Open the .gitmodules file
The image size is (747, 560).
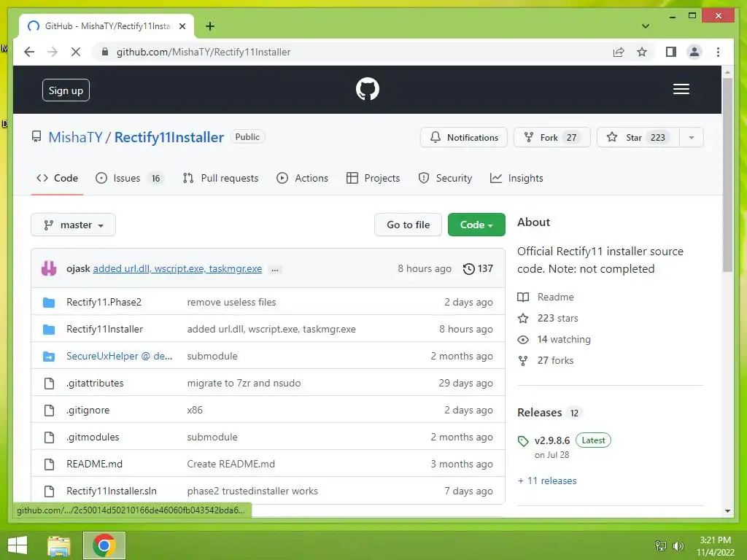point(93,437)
